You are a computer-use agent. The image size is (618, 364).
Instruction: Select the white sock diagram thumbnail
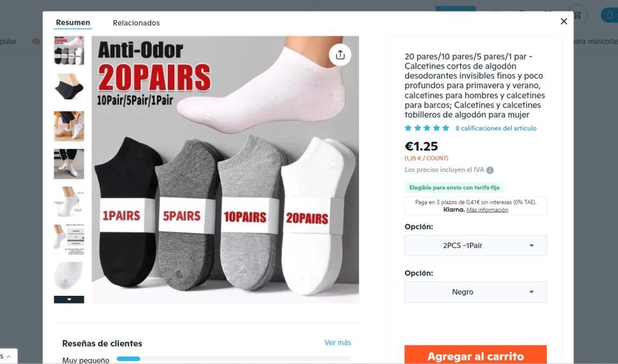pyautogui.click(x=69, y=202)
